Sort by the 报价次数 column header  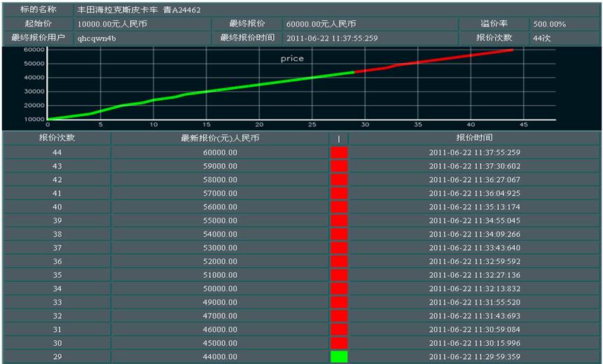pos(57,138)
